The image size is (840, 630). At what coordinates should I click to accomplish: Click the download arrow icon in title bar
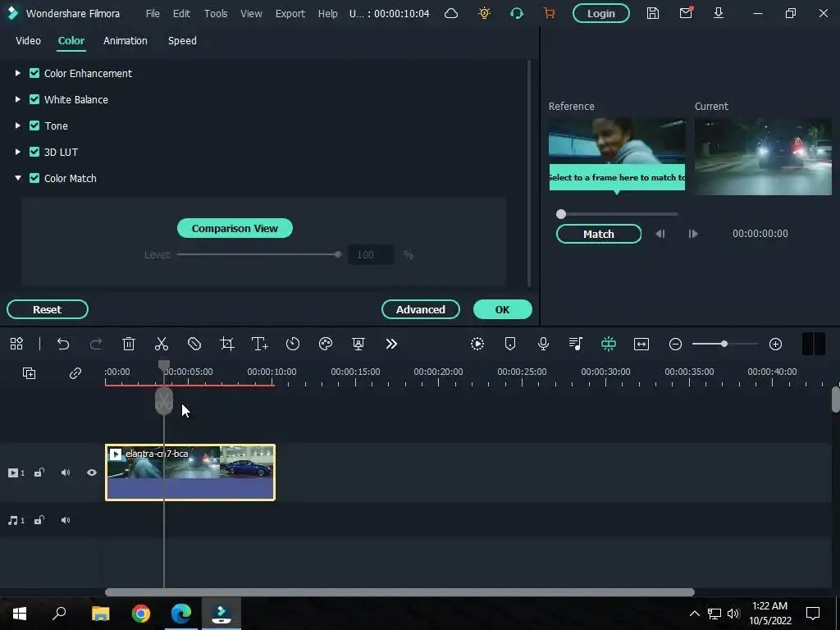(x=719, y=13)
